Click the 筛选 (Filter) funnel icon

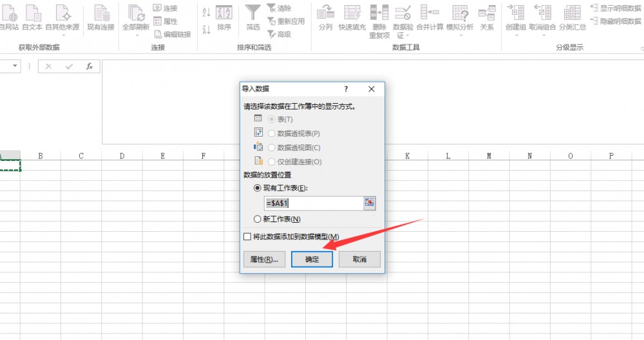pos(252,13)
